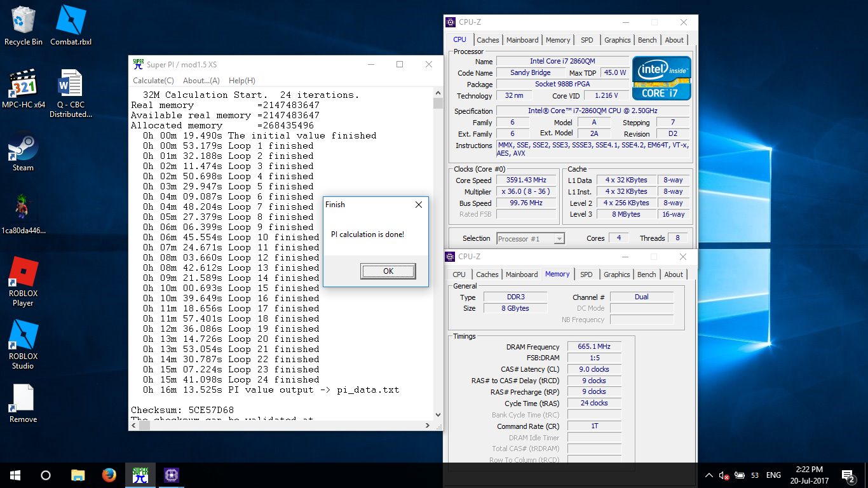This screenshot has height=488, width=868.
Task: Launch ROBLOX Player desktop shortcut
Action: 24,282
